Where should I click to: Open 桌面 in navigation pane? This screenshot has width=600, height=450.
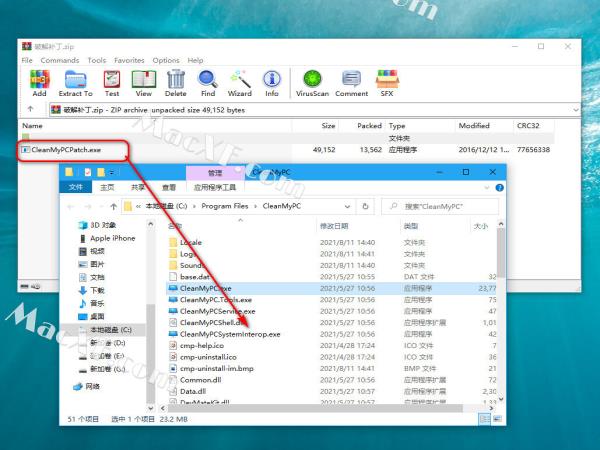(92, 316)
